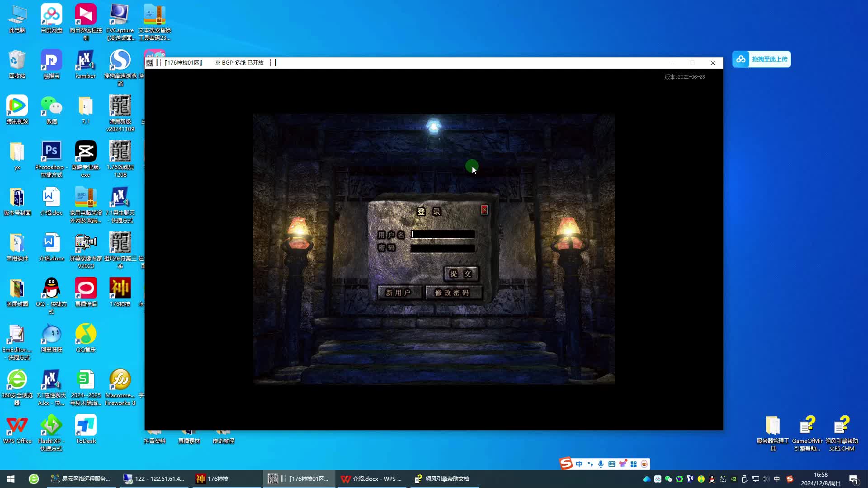Switch to 122 - 122.51.61.4 taskbar item
The width and height of the screenshot is (868, 488).
(154, 479)
